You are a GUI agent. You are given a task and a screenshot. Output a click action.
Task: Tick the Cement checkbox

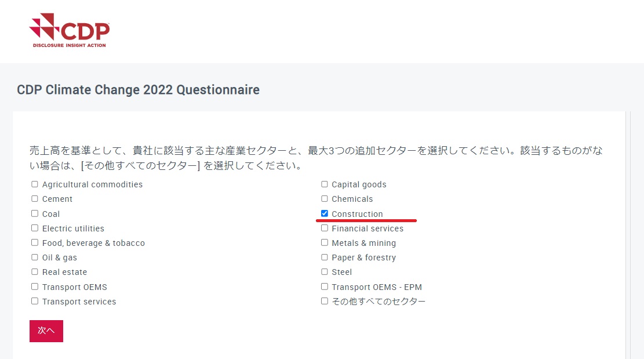point(35,199)
